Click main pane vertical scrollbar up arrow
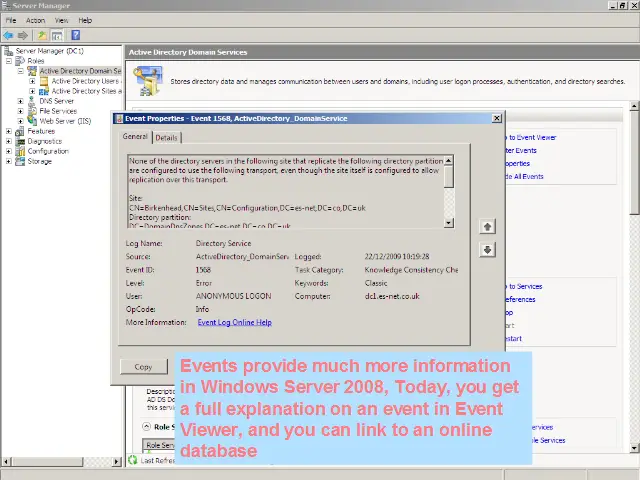 click(634, 107)
